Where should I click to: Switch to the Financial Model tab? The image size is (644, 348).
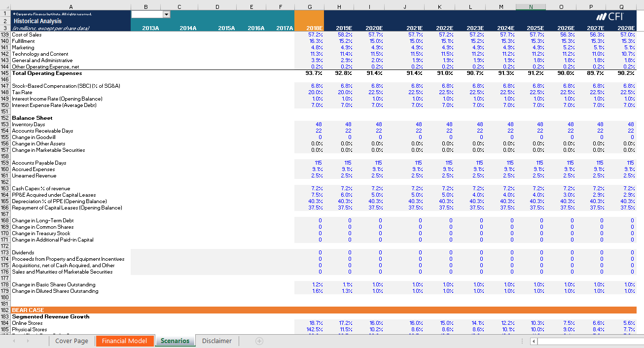pyautogui.click(x=125, y=341)
